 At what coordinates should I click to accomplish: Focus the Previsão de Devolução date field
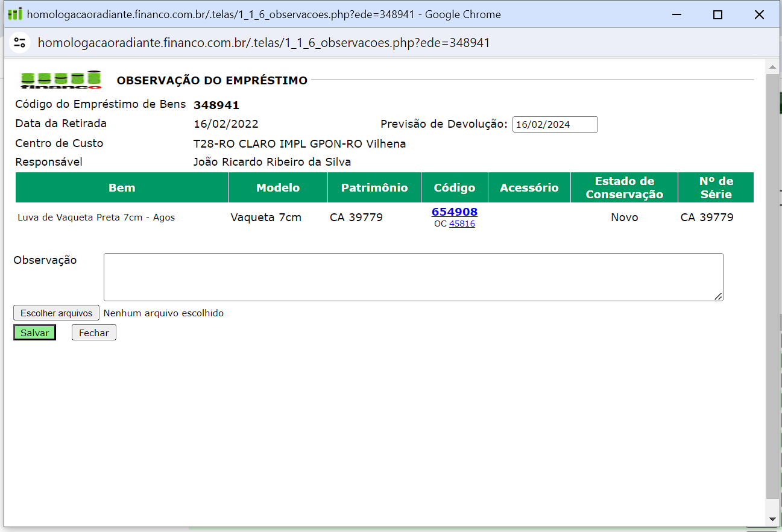(555, 124)
